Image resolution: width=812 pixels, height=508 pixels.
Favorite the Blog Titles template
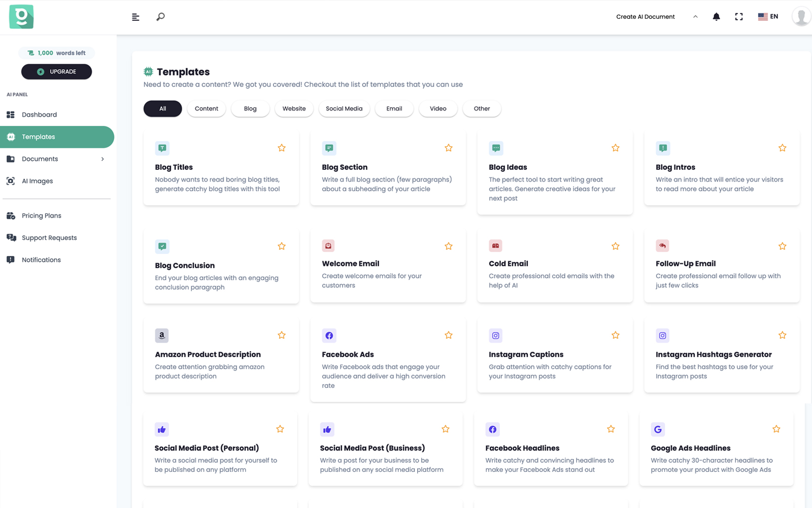[282, 147]
